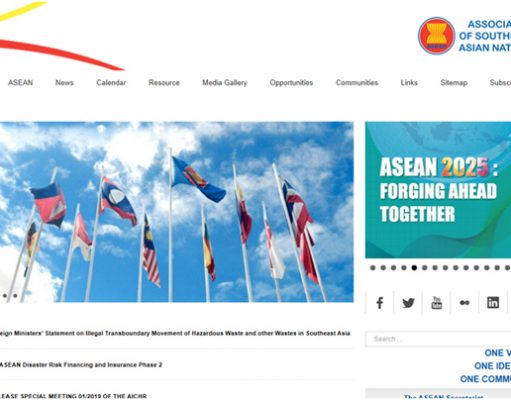Read the Hazardous Waste statement headline
The height and width of the screenshot is (400, 511).
tap(175, 333)
